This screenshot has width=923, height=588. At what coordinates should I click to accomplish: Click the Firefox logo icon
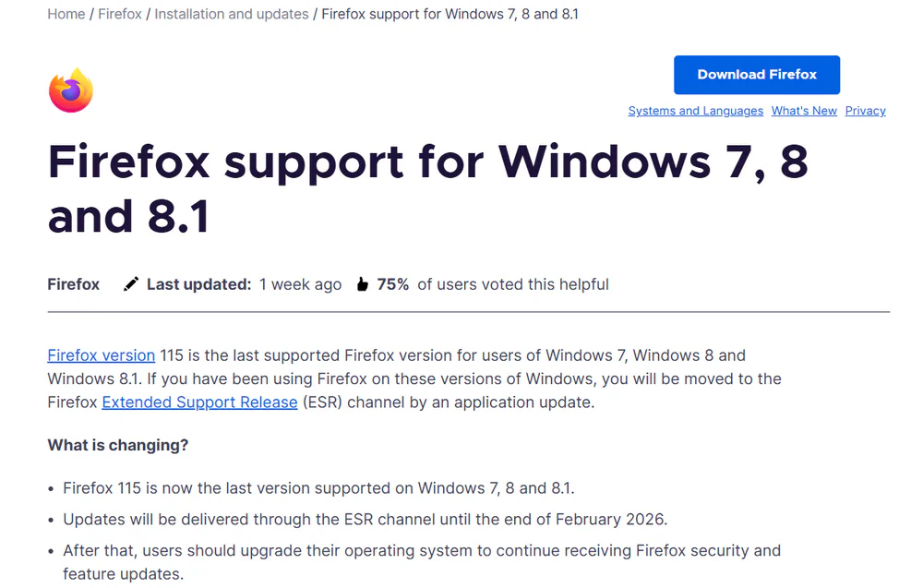coord(70,89)
